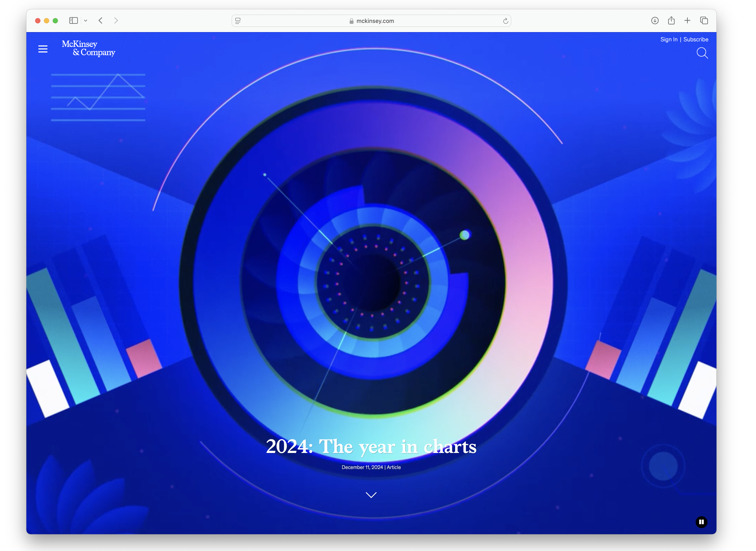
Task: Reload the current page
Action: pos(505,20)
